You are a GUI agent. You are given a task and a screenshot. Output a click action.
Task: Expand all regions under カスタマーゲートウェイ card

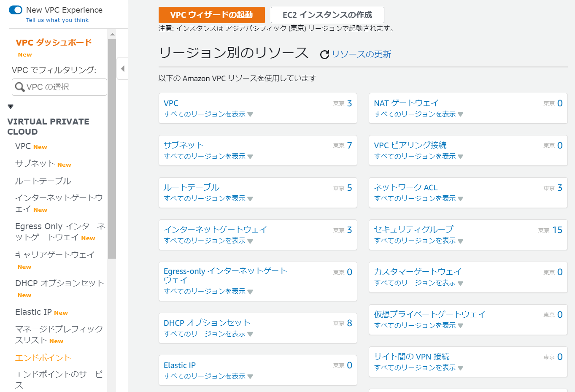point(419,283)
